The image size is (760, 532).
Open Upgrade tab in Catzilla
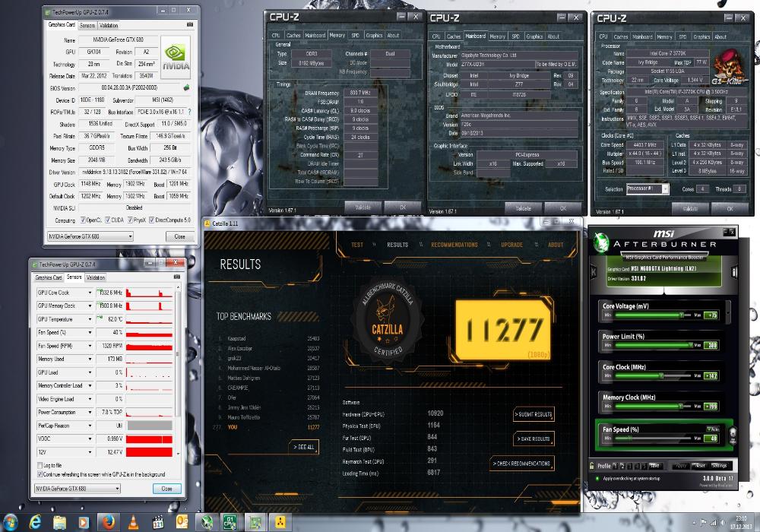point(511,245)
